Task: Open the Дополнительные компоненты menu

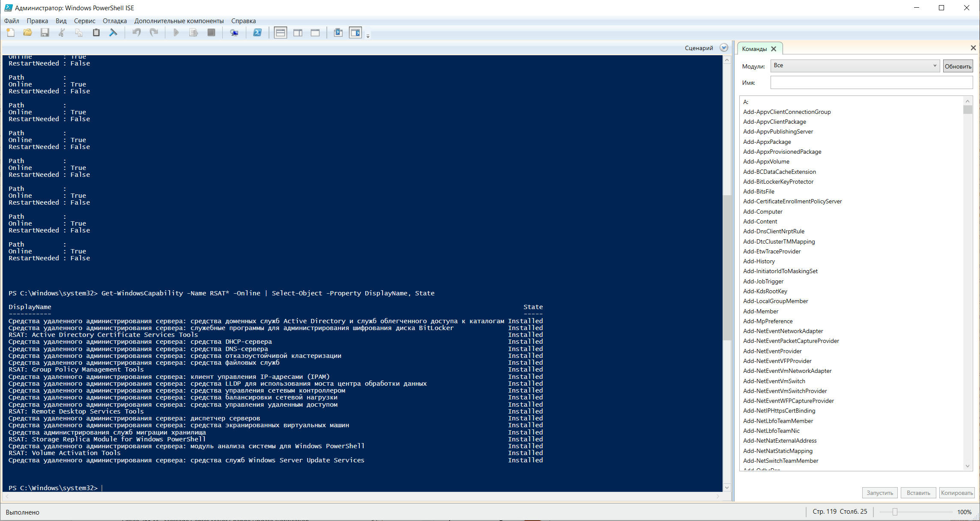Action: 179,21
